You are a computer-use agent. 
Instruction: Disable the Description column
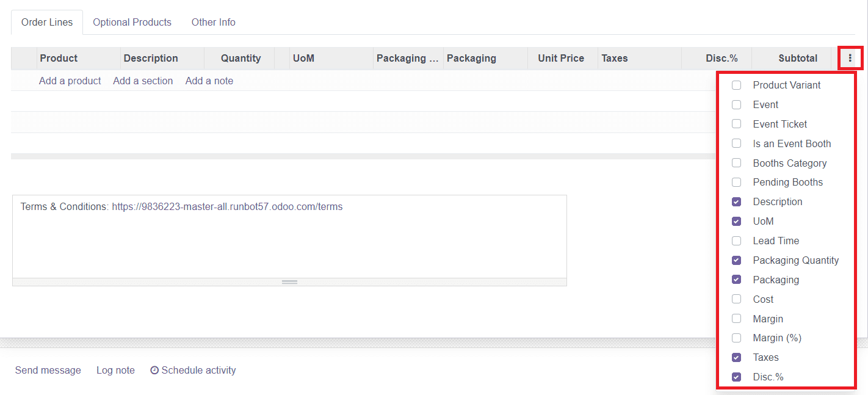[736, 201]
